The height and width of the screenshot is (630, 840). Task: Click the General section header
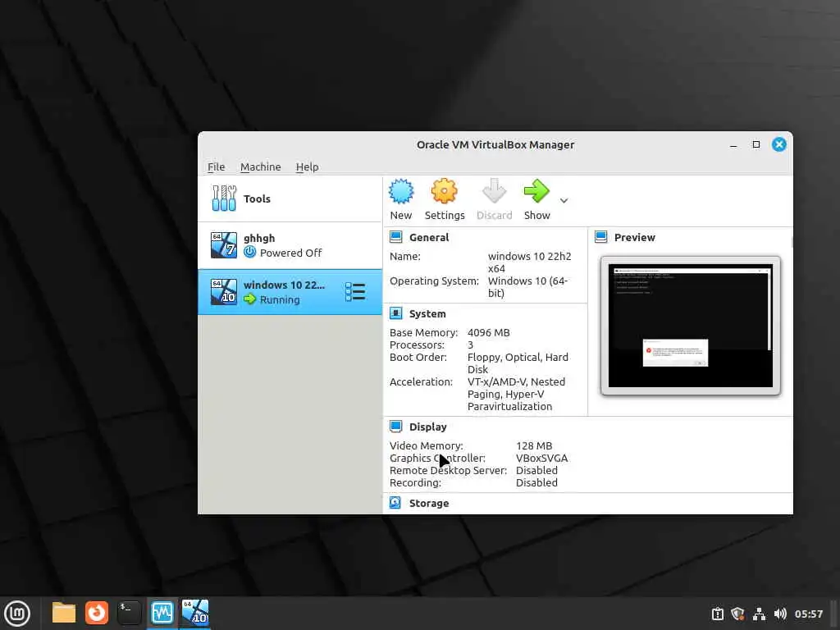[x=428, y=237]
